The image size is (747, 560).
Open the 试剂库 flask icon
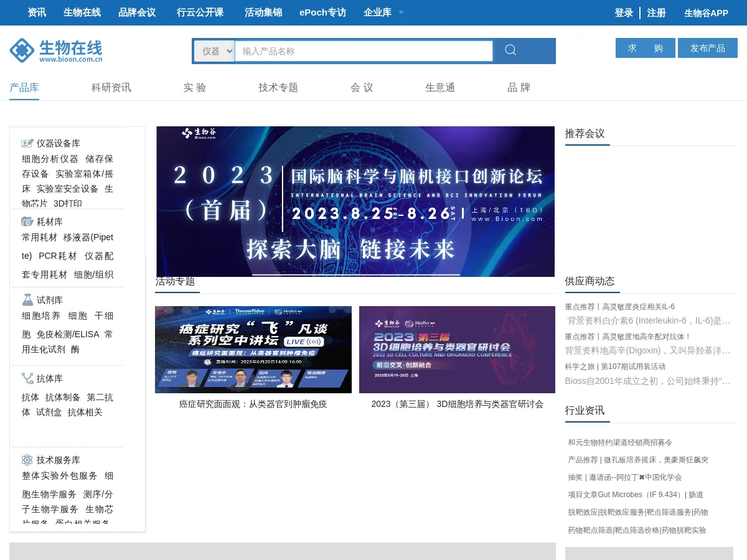27,299
